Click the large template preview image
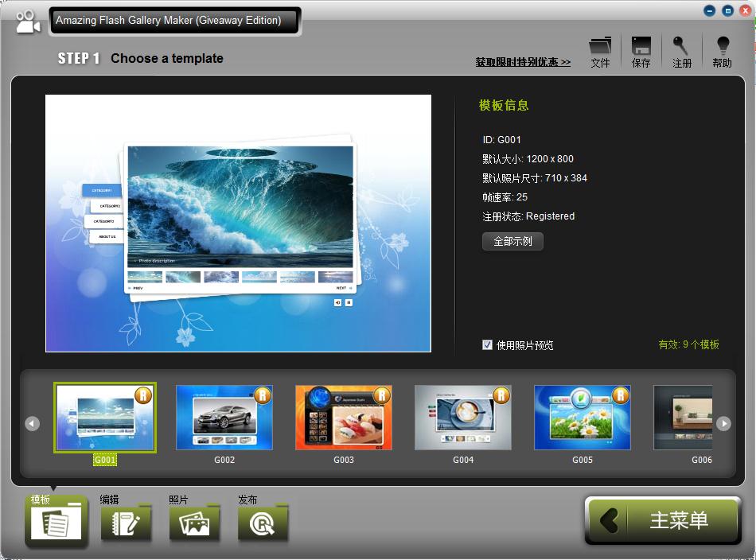 coord(238,224)
